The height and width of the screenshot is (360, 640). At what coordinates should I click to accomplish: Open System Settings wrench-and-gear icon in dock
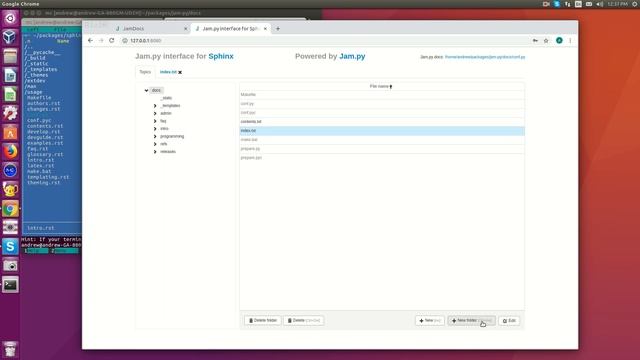coord(10,113)
